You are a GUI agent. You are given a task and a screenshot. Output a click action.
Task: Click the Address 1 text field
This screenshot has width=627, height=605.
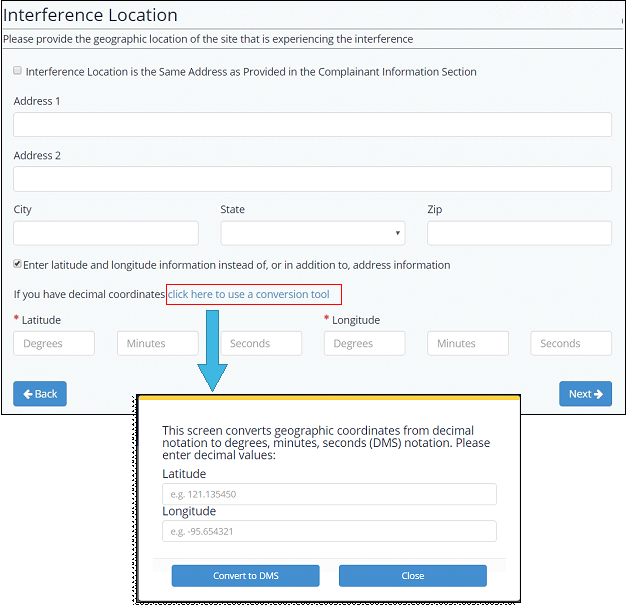(x=312, y=124)
